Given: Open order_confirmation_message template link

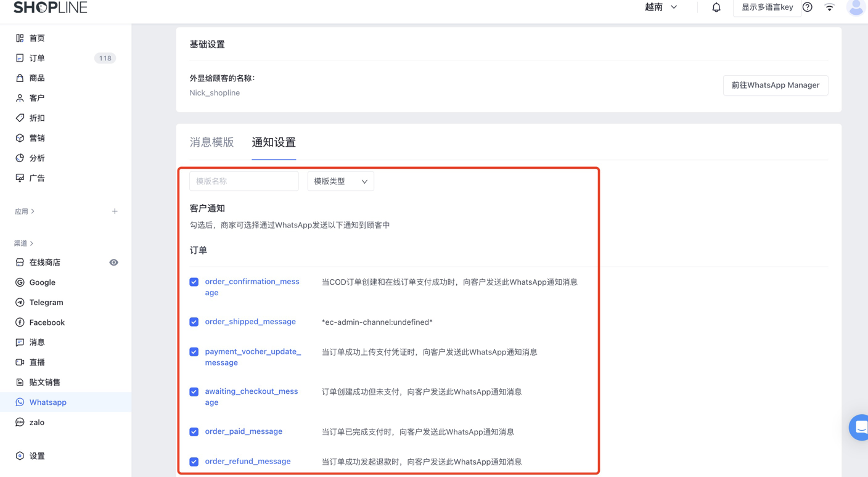Looking at the screenshot, I should point(252,287).
